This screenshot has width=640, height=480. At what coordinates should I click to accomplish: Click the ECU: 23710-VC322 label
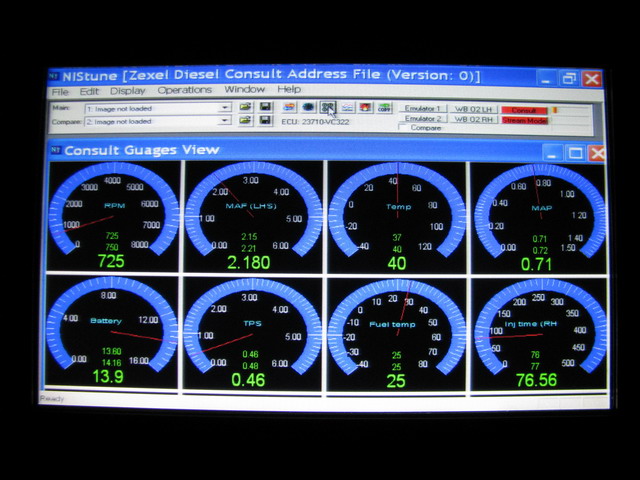[x=315, y=122]
